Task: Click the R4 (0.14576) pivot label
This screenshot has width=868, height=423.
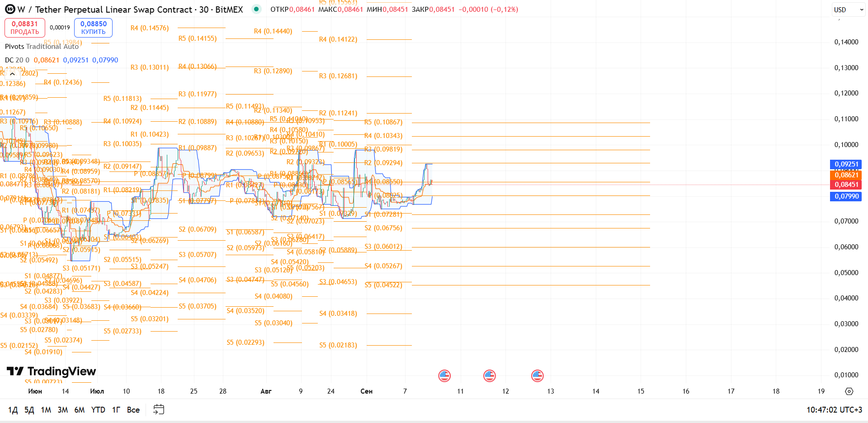Action: [x=150, y=28]
